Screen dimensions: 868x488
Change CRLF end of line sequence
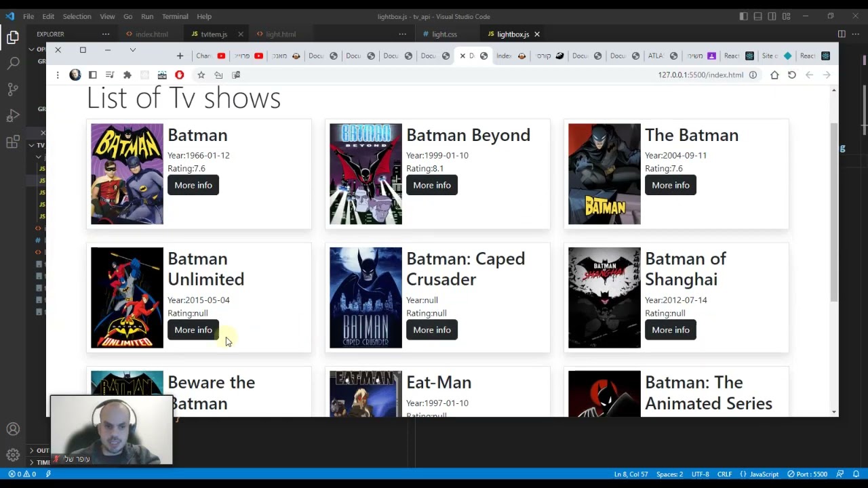[724, 474]
